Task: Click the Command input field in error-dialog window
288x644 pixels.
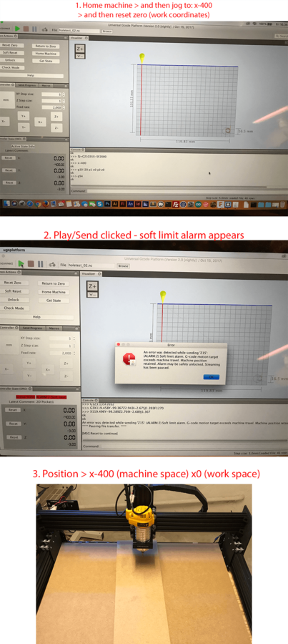Action: tap(194, 446)
